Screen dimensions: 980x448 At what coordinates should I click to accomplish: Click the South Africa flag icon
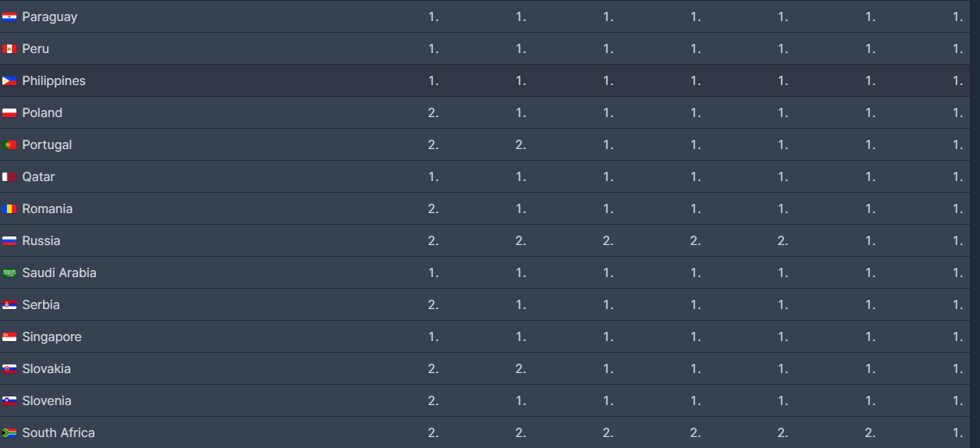(x=9, y=432)
